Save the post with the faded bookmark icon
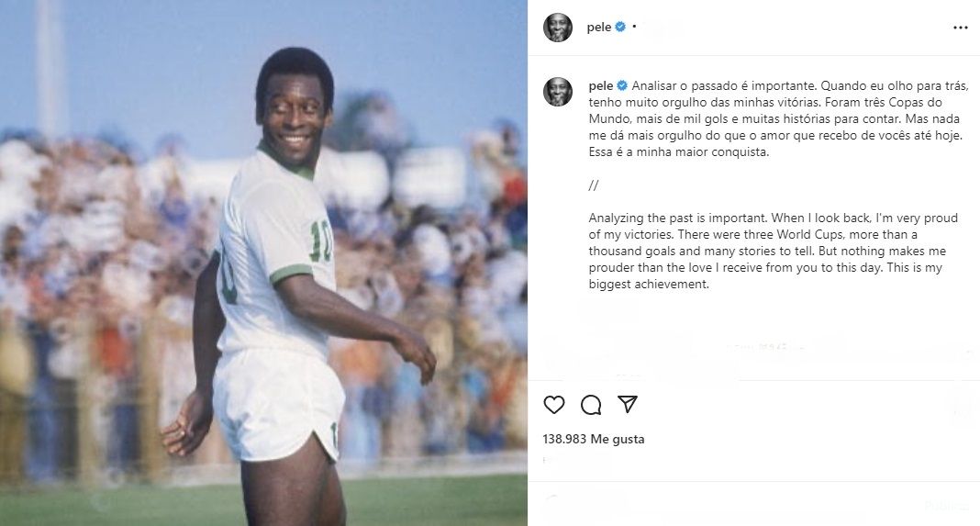The image size is (980, 526). tap(960, 405)
